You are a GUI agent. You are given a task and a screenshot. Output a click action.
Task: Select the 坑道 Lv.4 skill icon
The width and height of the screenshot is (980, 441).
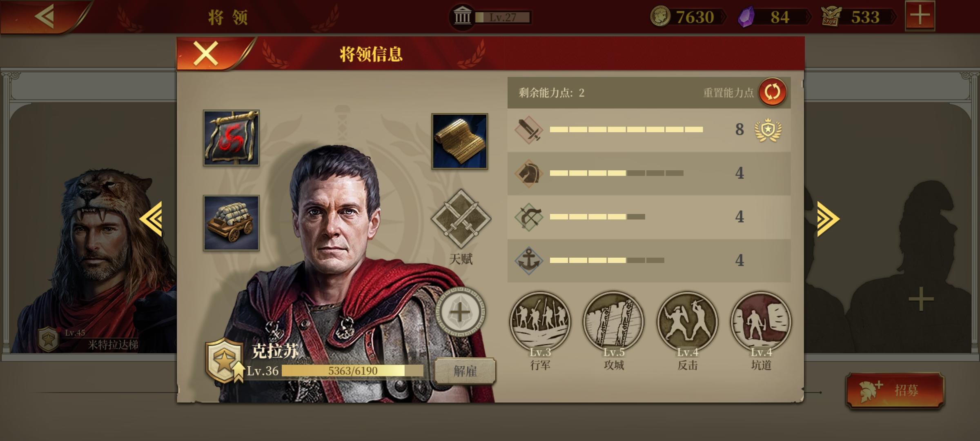[761, 322]
